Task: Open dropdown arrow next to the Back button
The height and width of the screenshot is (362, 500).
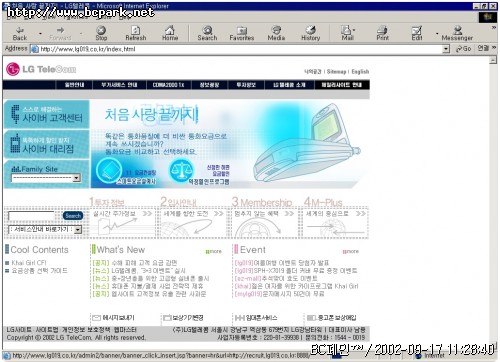Action: click(x=41, y=34)
